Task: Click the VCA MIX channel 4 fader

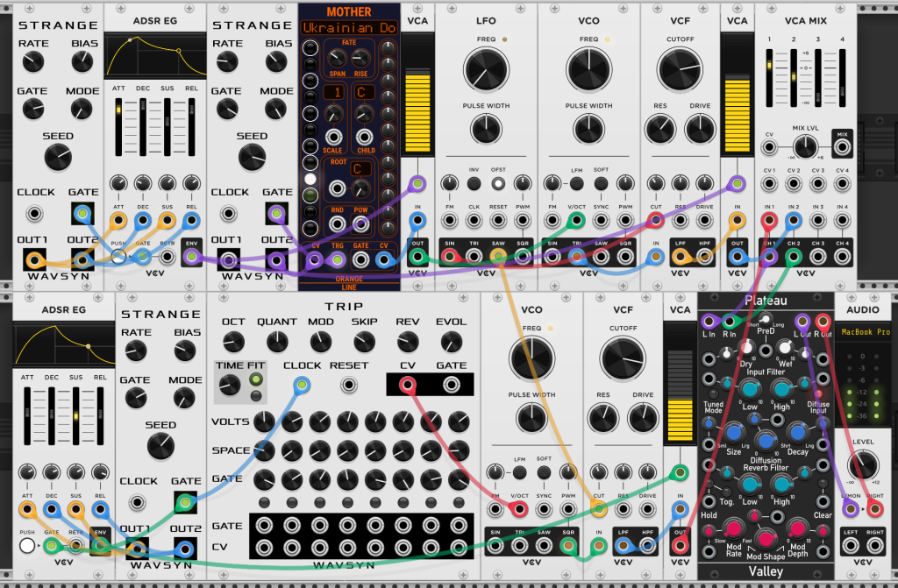Action: pyautogui.click(x=842, y=78)
